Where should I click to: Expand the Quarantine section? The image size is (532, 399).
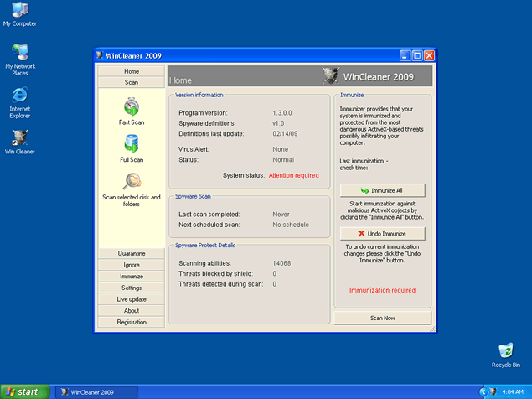(x=132, y=253)
